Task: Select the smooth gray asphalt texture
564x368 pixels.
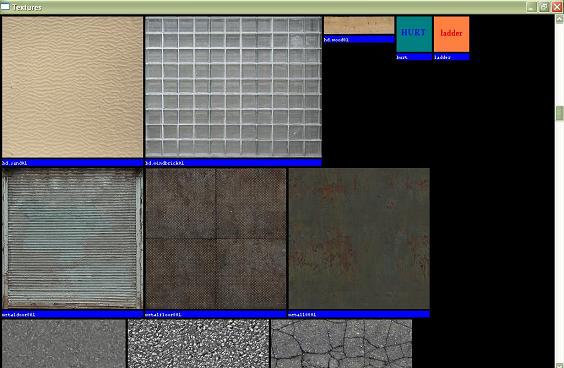Action: [x=64, y=344]
